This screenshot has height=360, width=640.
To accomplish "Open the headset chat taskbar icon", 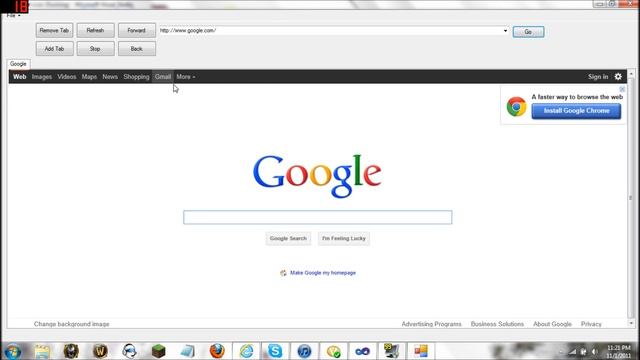I will (x=129, y=351).
